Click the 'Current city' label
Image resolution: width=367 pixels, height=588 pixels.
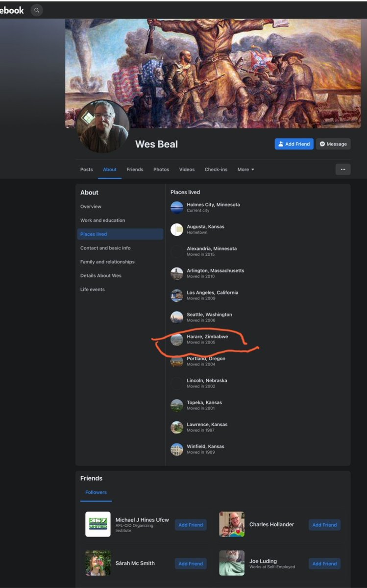pyautogui.click(x=198, y=211)
